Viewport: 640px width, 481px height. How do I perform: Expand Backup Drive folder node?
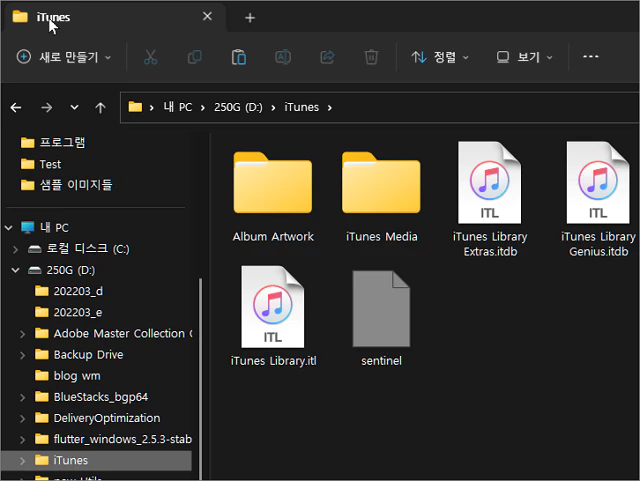[x=22, y=355]
